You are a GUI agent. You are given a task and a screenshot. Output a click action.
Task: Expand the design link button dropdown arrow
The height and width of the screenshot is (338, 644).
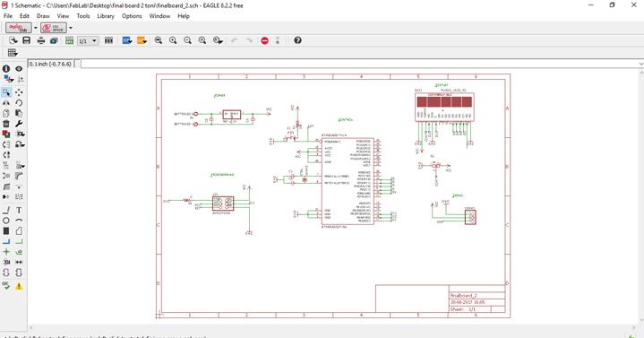tap(36, 28)
